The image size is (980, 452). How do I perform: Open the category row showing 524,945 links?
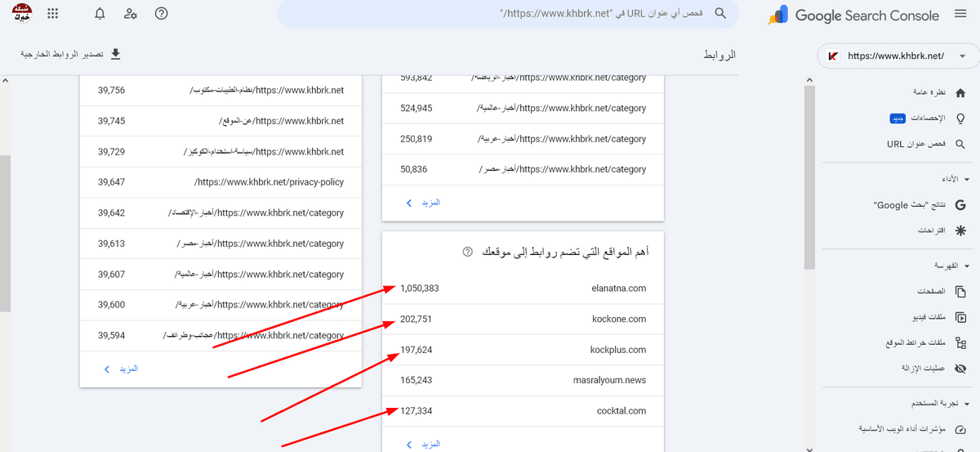523,108
